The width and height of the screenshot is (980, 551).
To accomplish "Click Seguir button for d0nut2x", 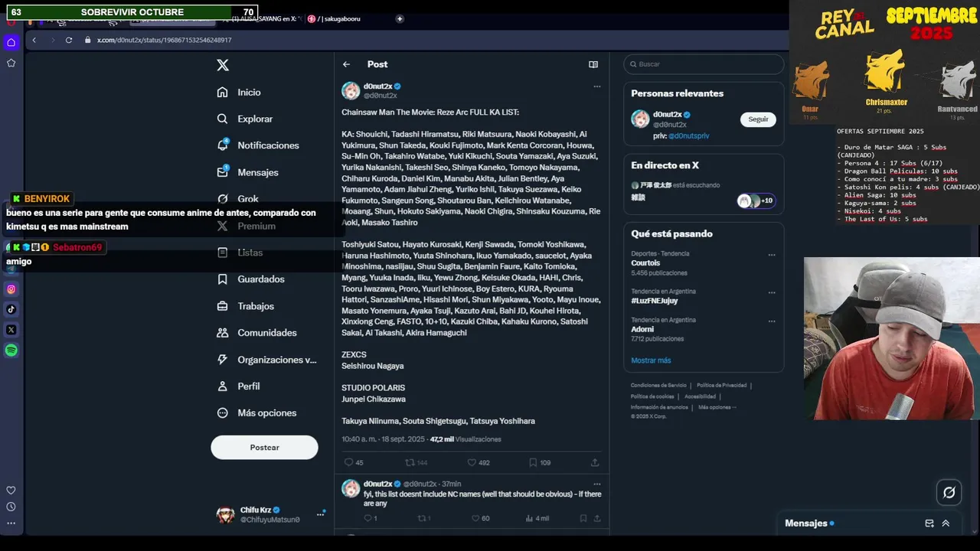I will [758, 119].
